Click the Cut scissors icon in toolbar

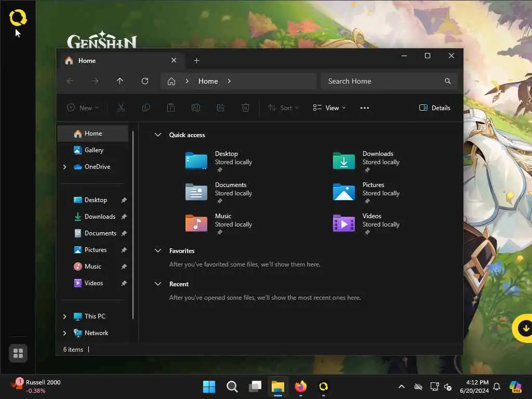tap(121, 108)
